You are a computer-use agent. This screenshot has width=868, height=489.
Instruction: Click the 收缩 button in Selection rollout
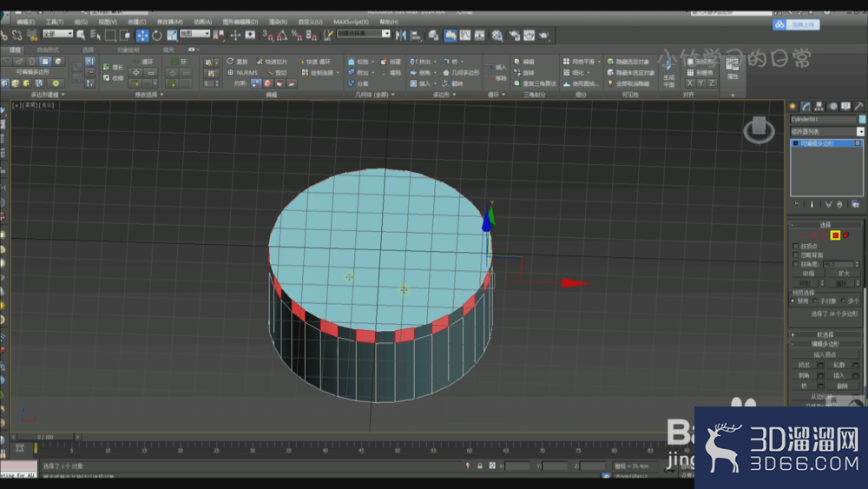tap(808, 274)
